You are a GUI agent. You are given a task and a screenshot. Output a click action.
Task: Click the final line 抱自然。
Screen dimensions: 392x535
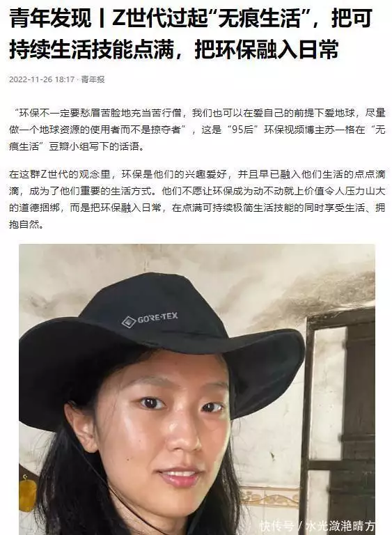[26, 224]
